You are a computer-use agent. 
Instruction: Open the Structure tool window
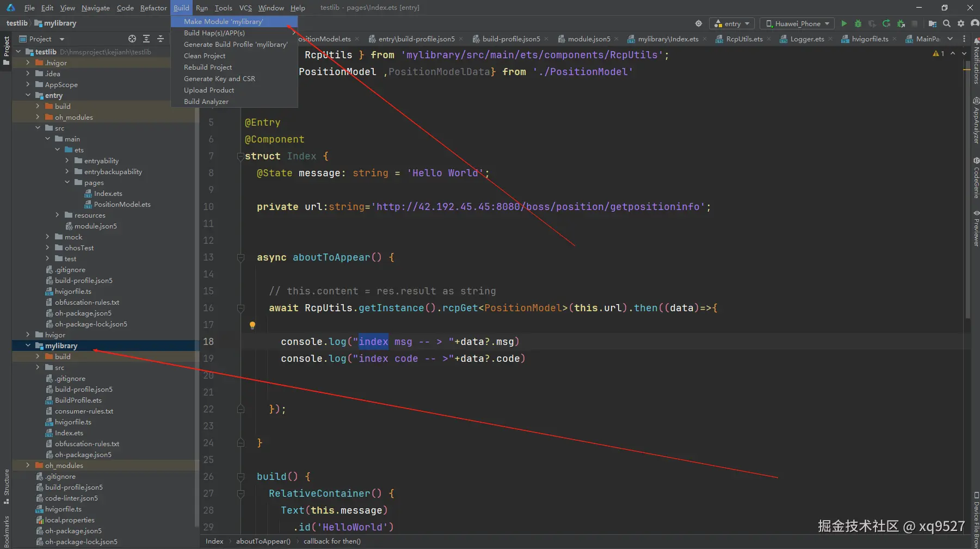point(6,486)
